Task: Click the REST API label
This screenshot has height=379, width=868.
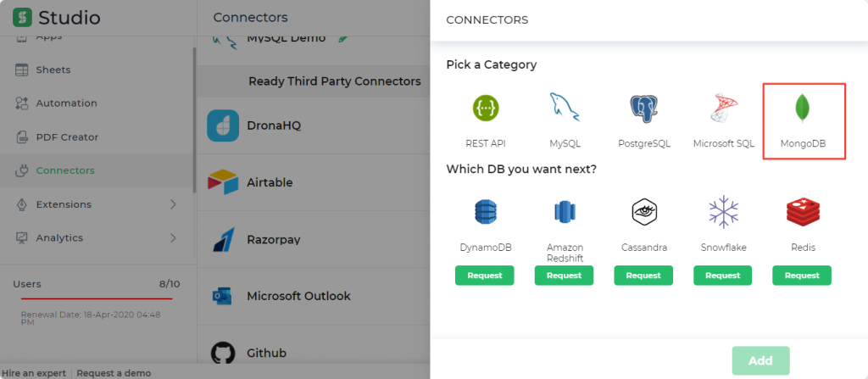Action: click(x=486, y=143)
